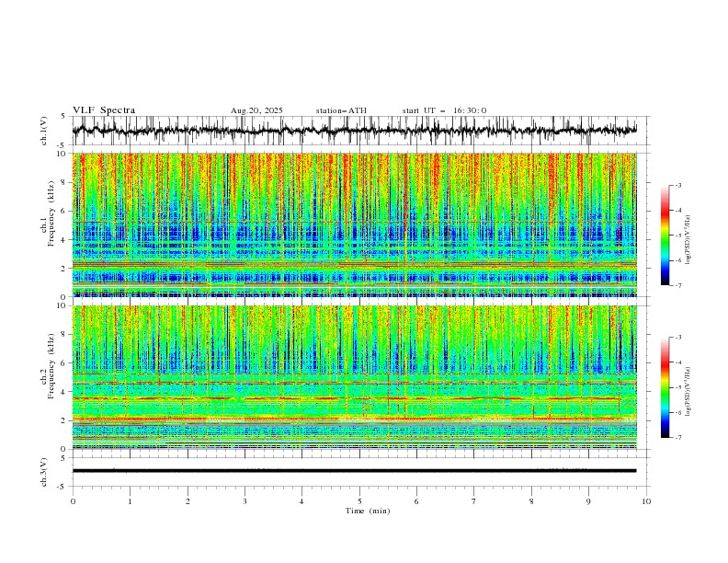
Task: Select the date label "Aug.20, 2025"
Action: tap(256, 110)
